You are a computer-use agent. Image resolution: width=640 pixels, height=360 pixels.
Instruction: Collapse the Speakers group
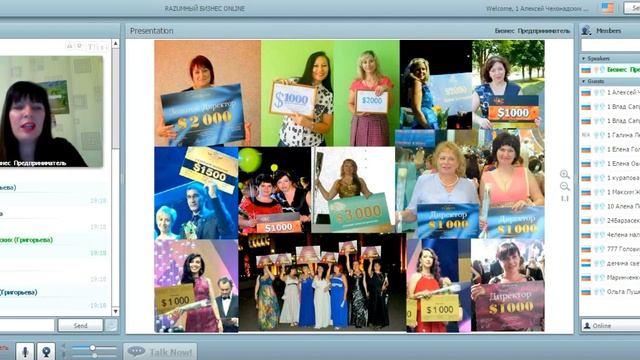[x=584, y=59]
